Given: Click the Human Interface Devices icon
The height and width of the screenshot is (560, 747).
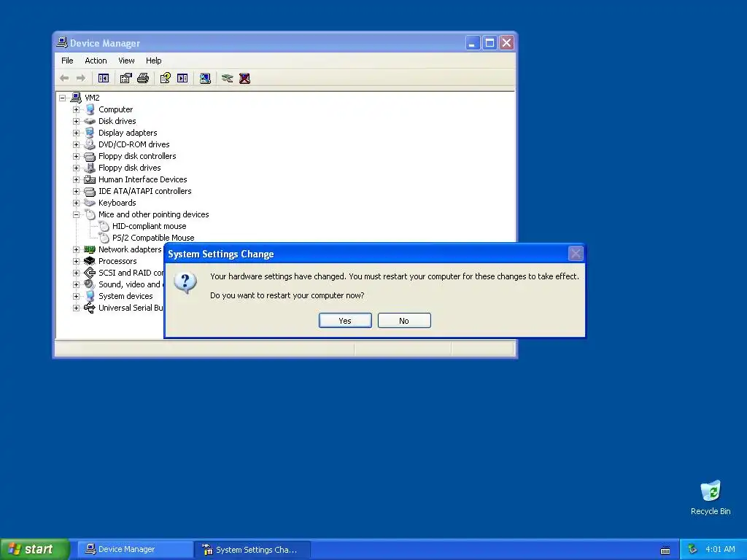Looking at the screenshot, I should [90, 179].
